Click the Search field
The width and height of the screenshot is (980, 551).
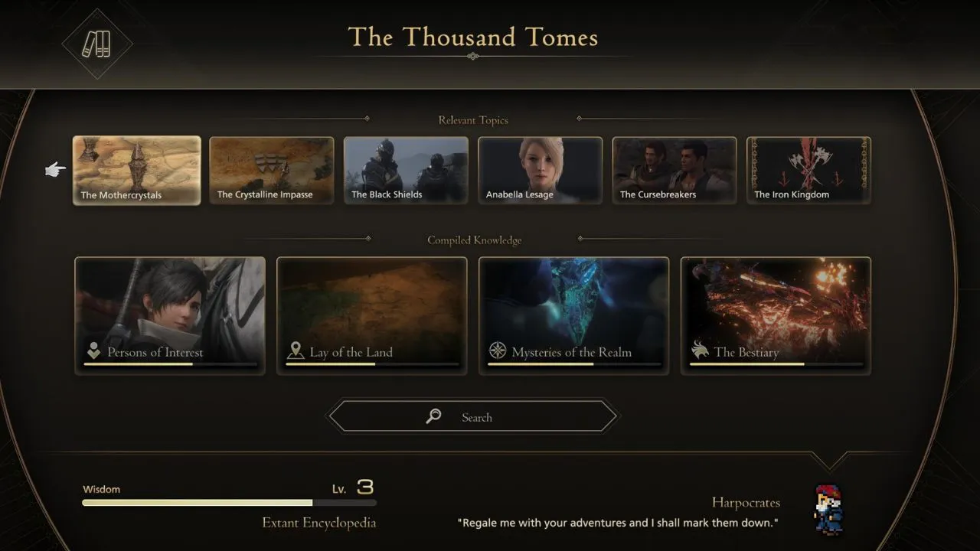[472, 417]
